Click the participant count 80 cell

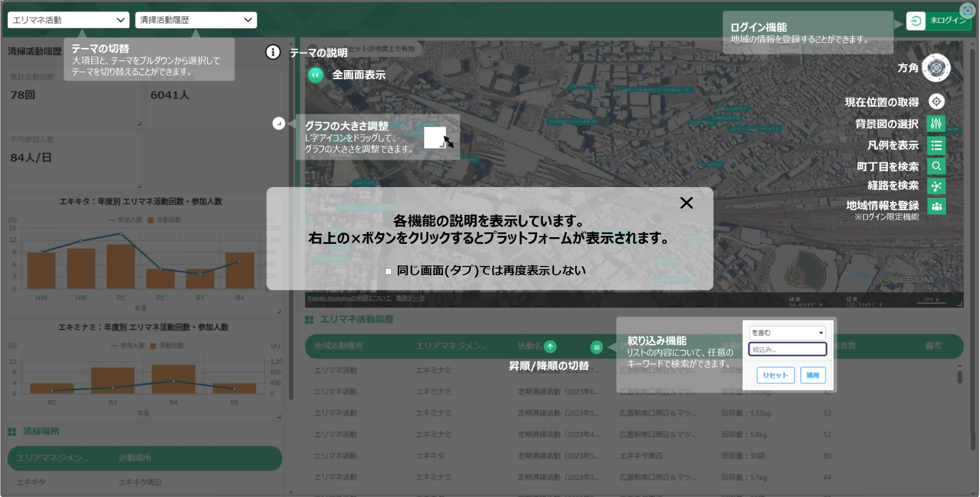point(827,456)
